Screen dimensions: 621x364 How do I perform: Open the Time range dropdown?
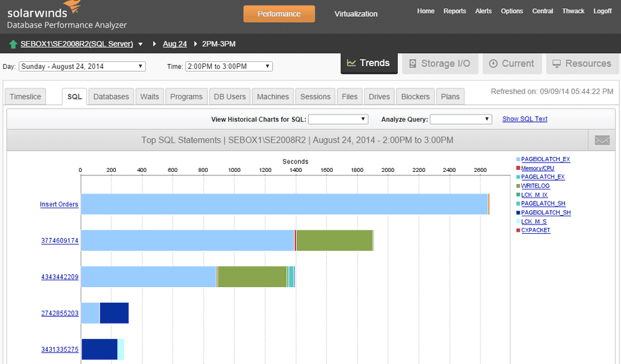[229, 66]
